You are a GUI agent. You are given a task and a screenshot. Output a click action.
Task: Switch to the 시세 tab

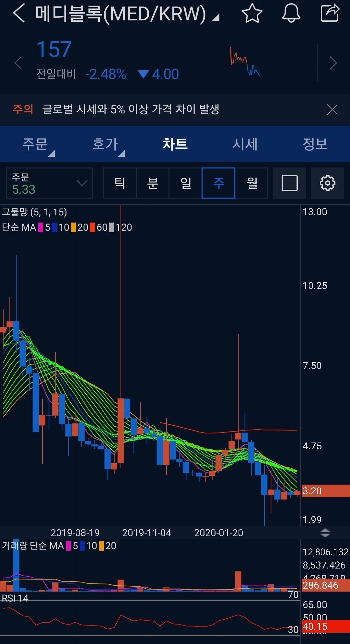(x=245, y=144)
